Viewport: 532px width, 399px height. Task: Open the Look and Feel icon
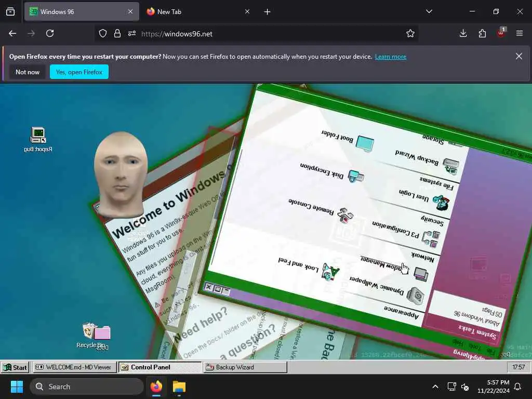tap(330, 272)
